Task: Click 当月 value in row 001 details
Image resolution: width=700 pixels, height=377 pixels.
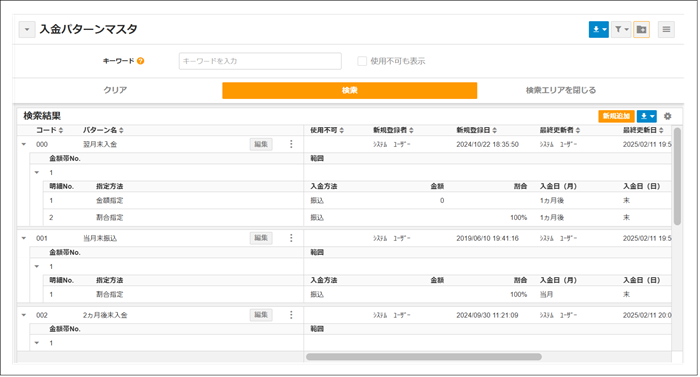Action: (546, 294)
